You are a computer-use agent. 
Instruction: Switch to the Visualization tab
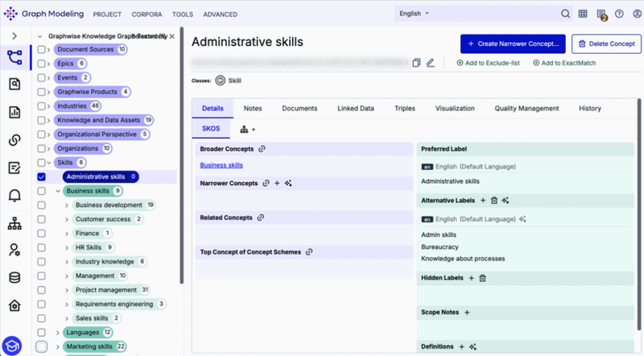(x=455, y=109)
